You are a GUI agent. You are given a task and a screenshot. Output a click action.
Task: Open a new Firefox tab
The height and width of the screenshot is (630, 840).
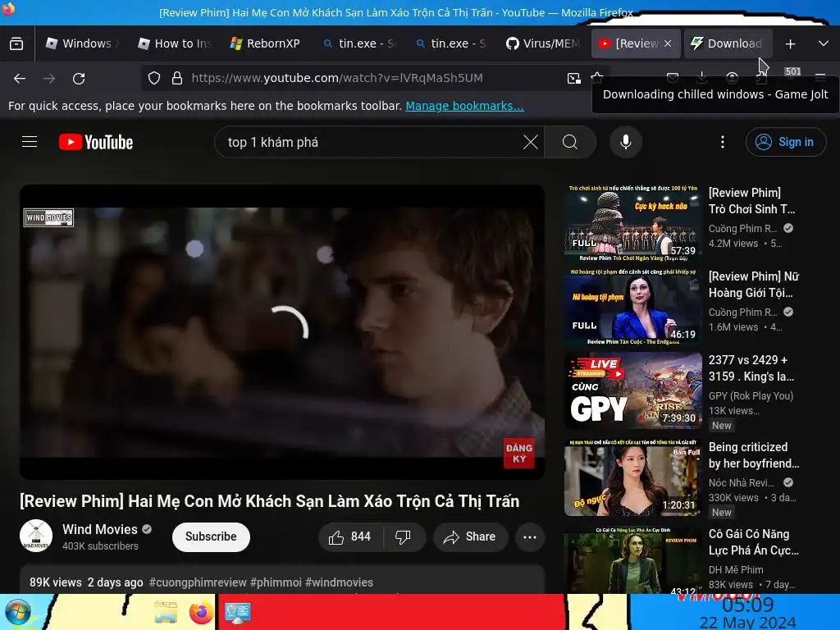tap(790, 43)
